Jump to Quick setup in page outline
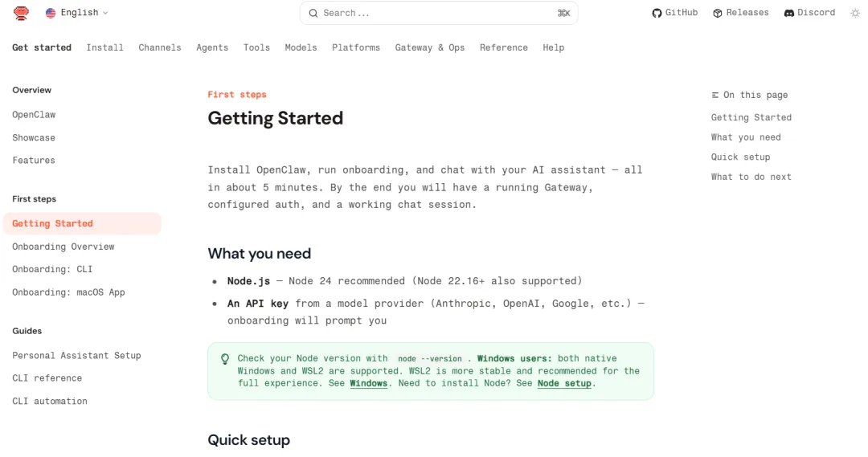868x457 pixels. tap(740, 157)
